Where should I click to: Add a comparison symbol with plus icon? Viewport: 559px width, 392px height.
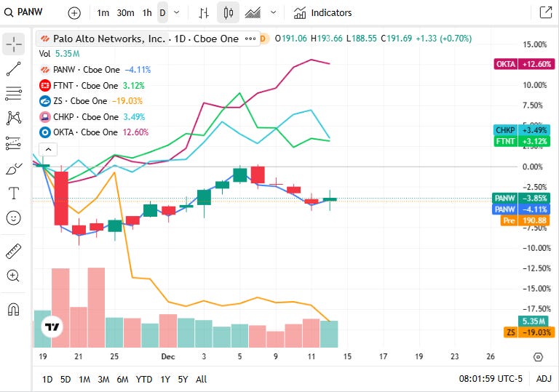pyautogui.click(x=74, y=13)
